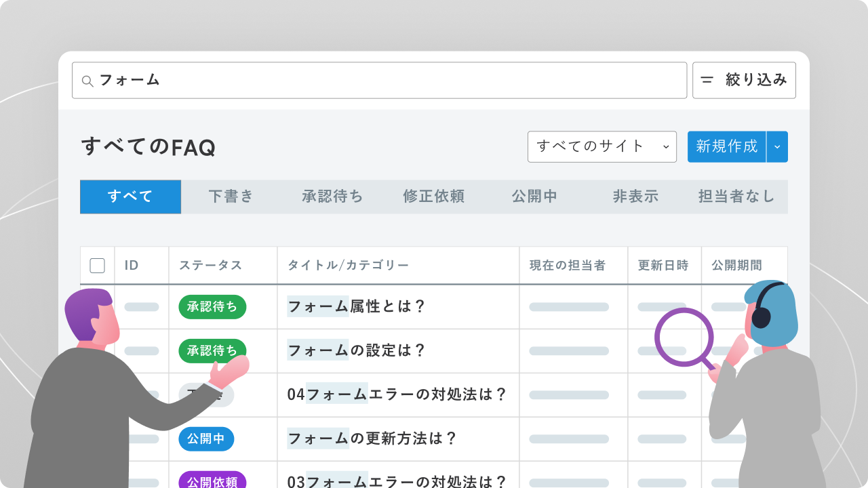Click the green 承認待ち badge for フォーム属性とは？
This screenshot has width=868, height=488.
[x=212, y=307]
